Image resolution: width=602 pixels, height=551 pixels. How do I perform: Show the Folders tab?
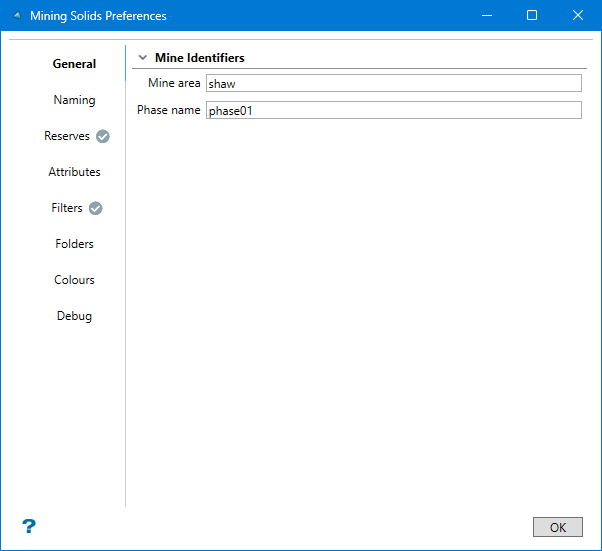point(74,244)
